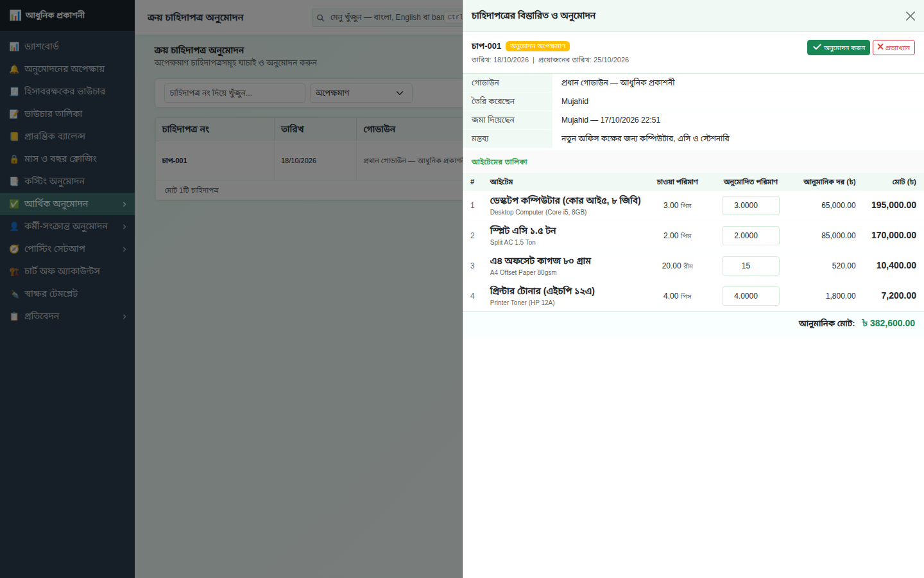Click the green check icon for আর্থিক অনুমোদন
The height and width of the screenshot is (578, 924).
[x=14, y=204]
